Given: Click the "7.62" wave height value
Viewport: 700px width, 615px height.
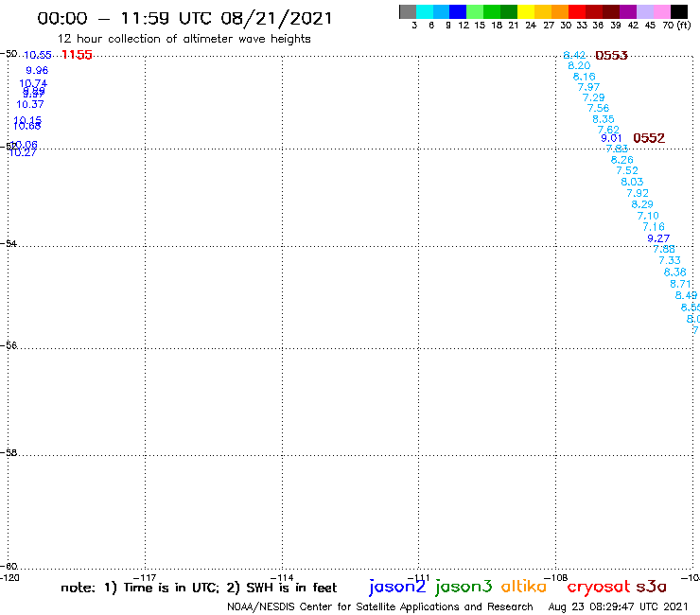Looking at the screenshot, I should (608, 130).
